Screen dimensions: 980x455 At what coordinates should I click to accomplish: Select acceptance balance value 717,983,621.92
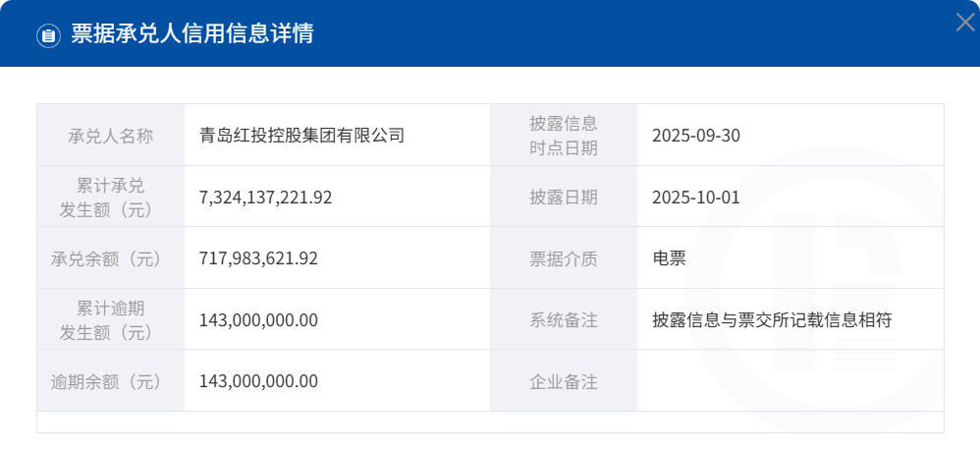[258, 258]
